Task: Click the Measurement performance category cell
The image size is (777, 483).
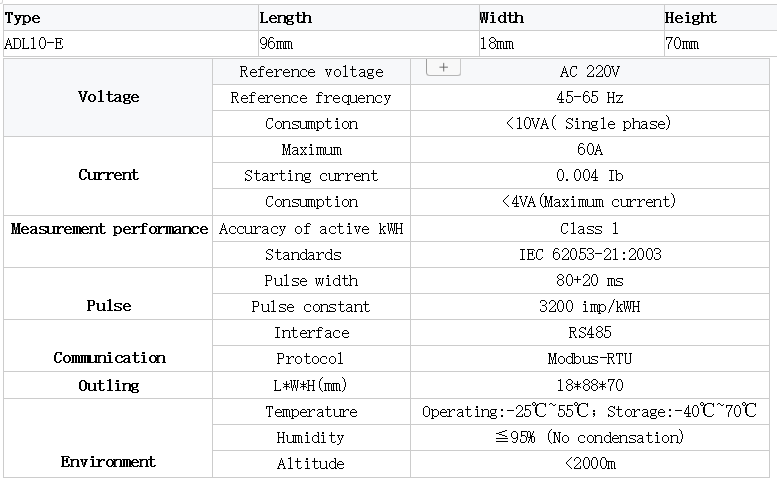Action: coord(108,229)
